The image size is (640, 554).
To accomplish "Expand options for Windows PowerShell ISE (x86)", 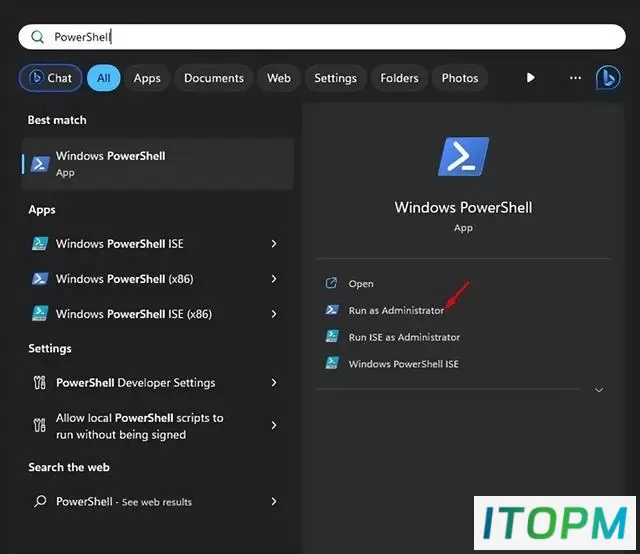I will [274, 314].
